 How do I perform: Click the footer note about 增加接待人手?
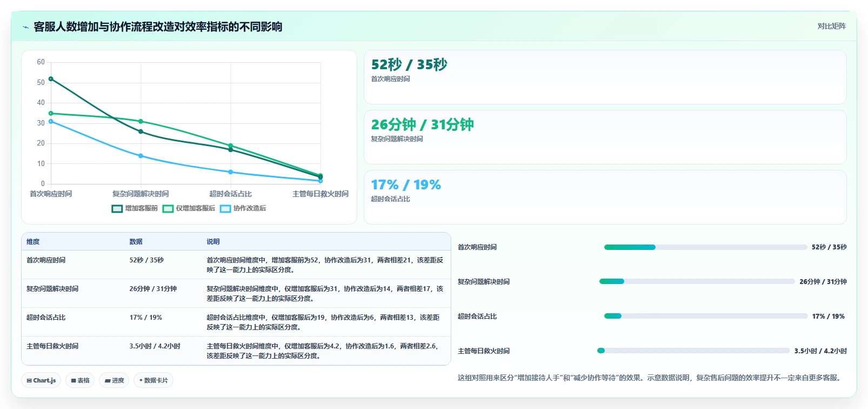[x=651, y=378]
